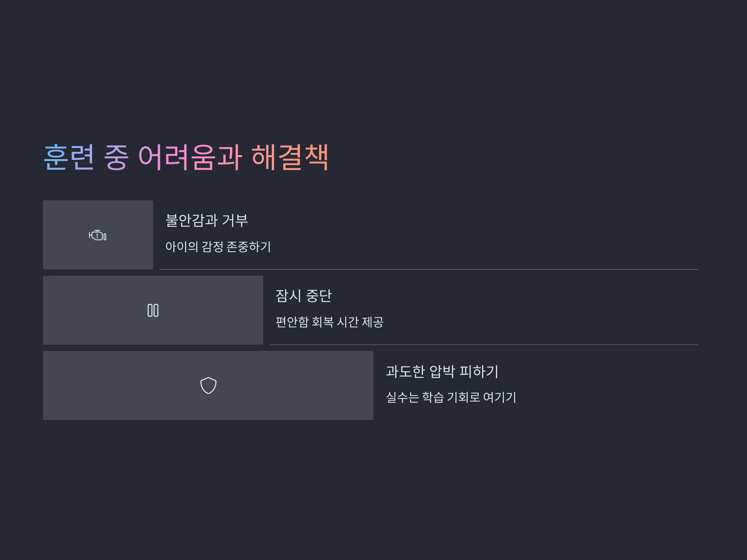
Task: Click the word 여기기 in the last line
Action: tap(500, 397)
